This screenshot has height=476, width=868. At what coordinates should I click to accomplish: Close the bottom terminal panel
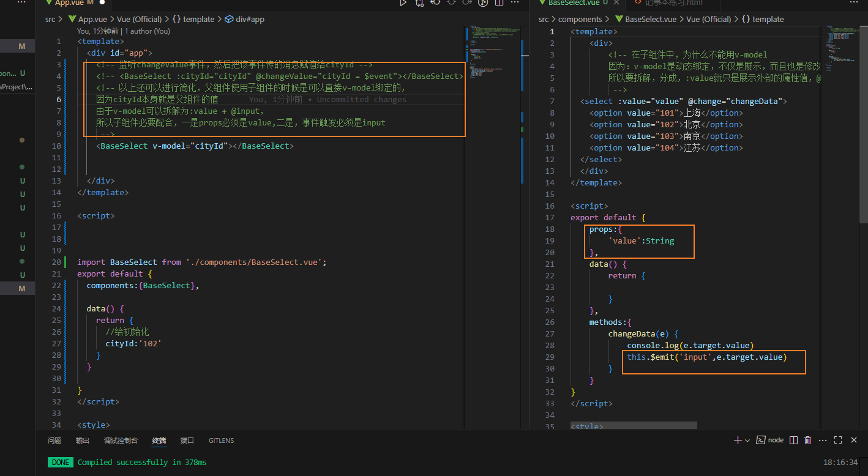853,440
